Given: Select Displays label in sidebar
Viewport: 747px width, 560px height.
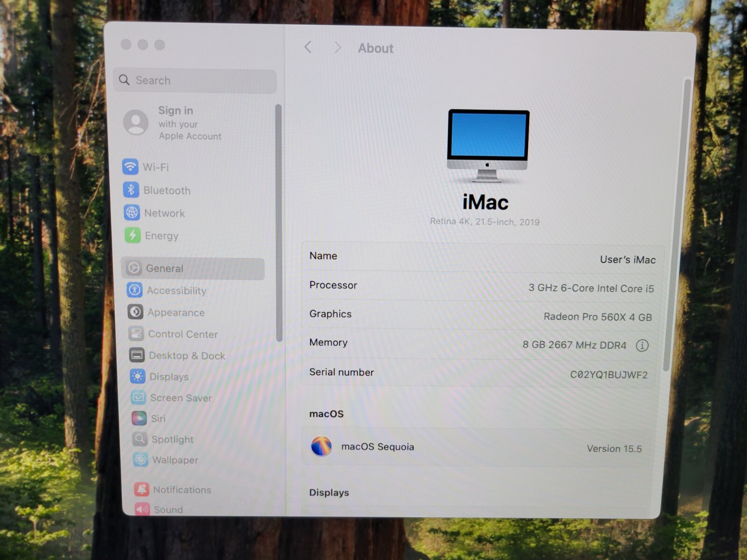Looking at the screenshot, I should point(169,377).
